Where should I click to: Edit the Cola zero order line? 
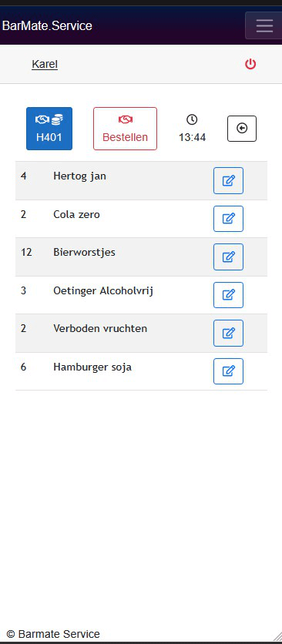point(228,219)
